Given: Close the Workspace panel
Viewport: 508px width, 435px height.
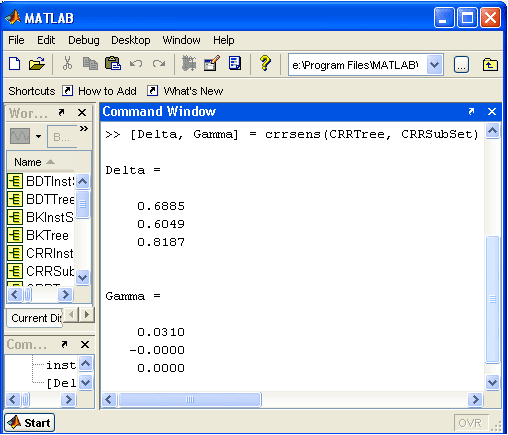Looking at the screenshot, I should click(x=82, y=113).
